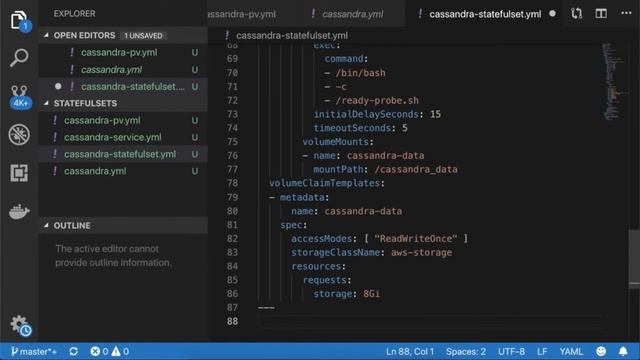Image resolution: width=640 pixels, height=360 pixels.
Task: Open the Search view
Action: [19, 58]
